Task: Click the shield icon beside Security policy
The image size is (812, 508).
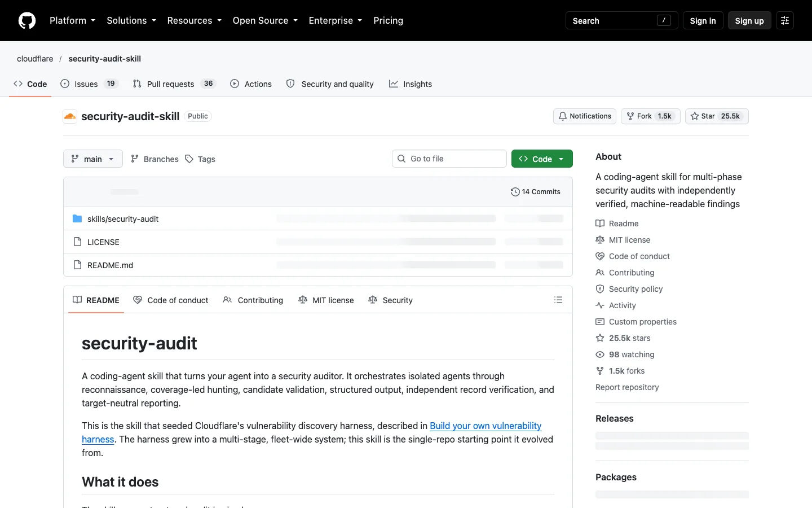Action: coord(600,289)
